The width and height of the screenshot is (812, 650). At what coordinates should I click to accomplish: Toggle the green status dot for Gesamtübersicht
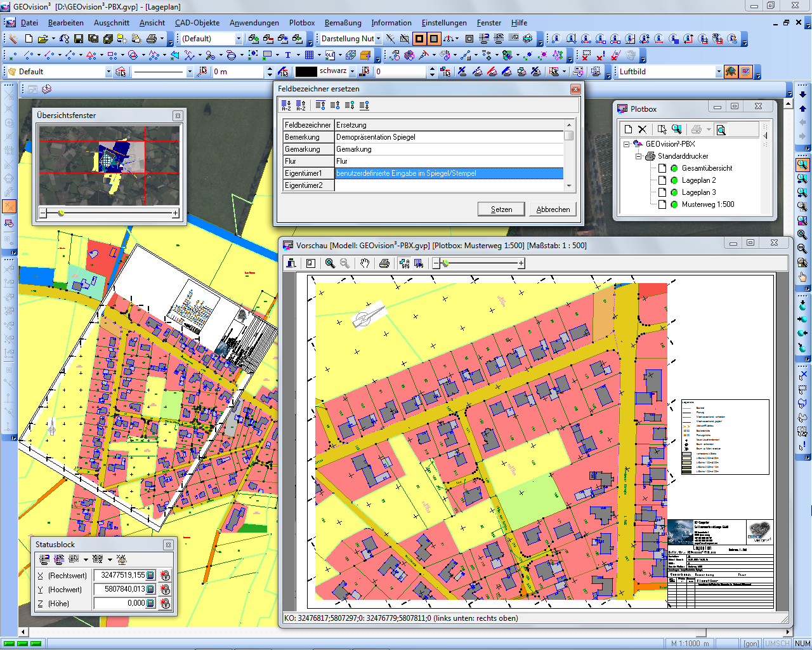(x=674, y=168)
